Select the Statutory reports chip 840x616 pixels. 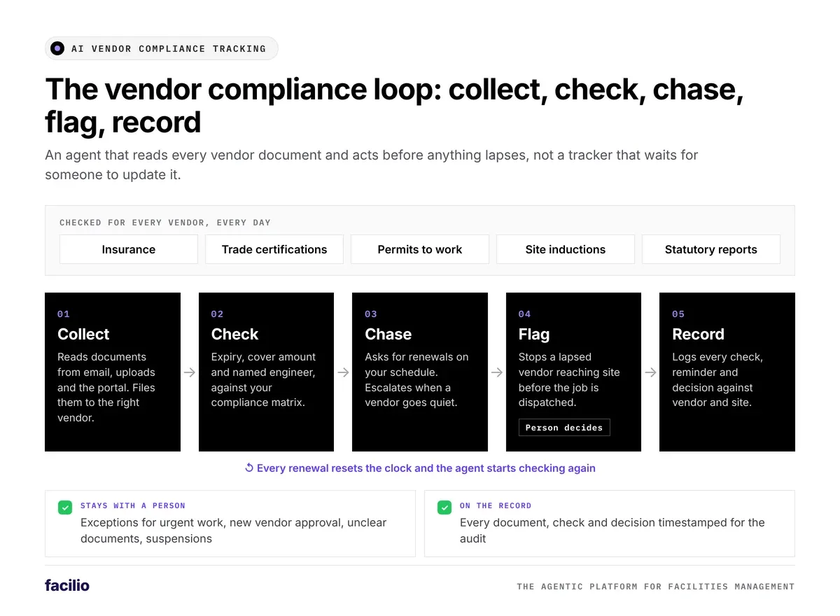[711, 249]
